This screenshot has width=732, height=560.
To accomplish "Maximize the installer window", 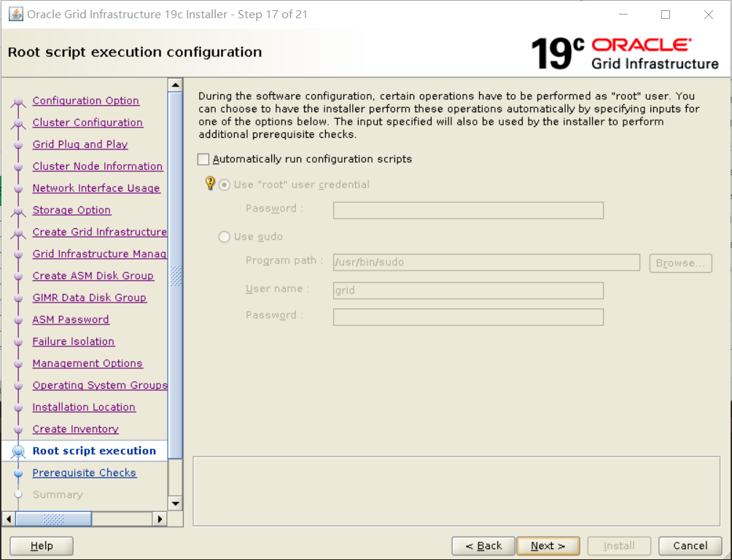I will tap(666, 15).
